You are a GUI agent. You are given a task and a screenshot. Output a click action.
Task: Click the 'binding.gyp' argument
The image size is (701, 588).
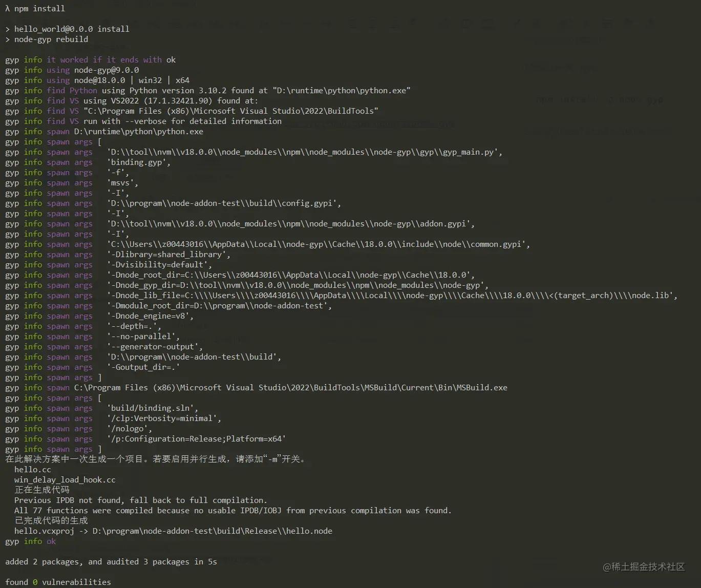pyautogui.click(x=139, y=162)
